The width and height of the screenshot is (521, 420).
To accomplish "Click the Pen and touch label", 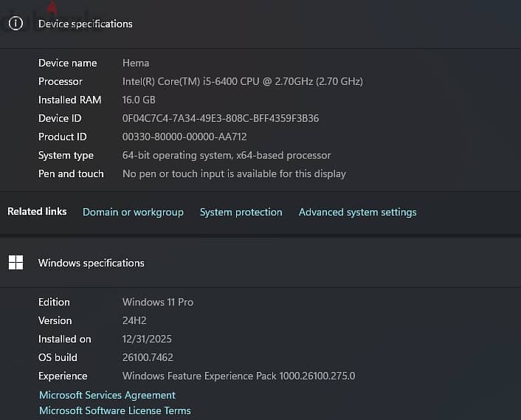I will [x=71, y=173].
